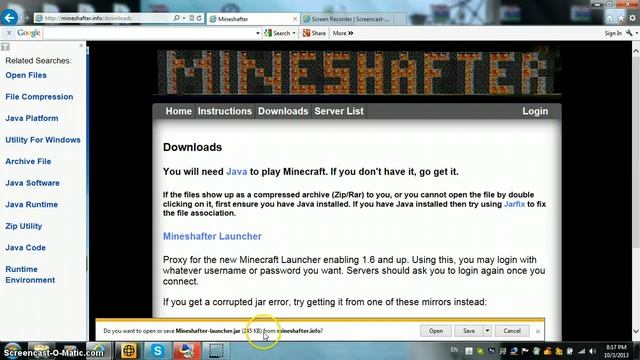This screenshot has width=640, height=360.
Task: Click Cancel in the download bar
Action: (x=512, y=331)
